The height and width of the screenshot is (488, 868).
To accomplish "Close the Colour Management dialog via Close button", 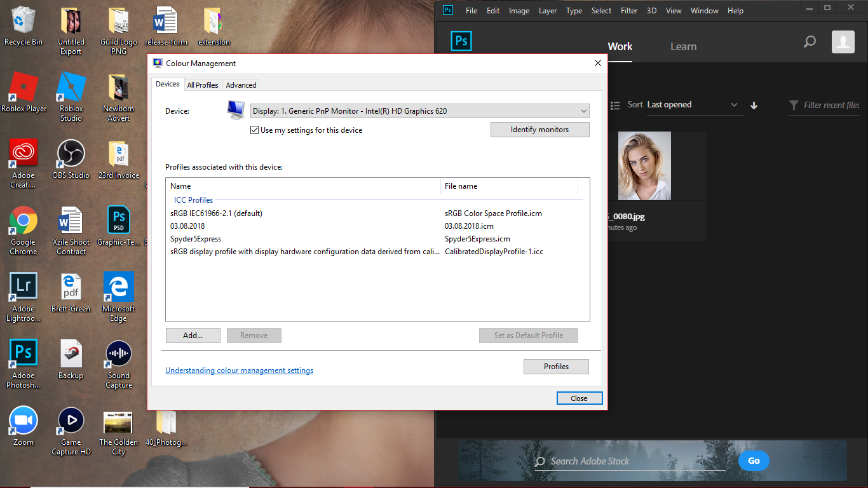I will pos(579,398).
